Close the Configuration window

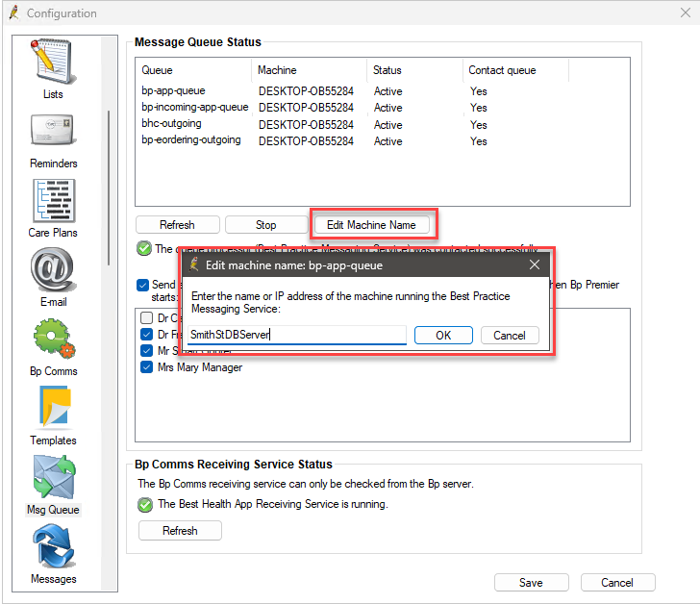pyautogui.click(x=686, y=13)
